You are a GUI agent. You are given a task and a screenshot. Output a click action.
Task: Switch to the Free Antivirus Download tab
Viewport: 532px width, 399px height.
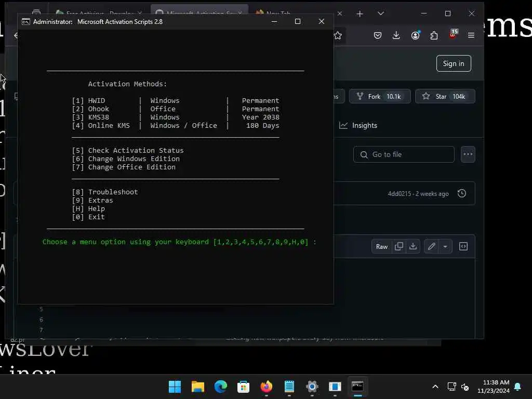pos(98,12)
